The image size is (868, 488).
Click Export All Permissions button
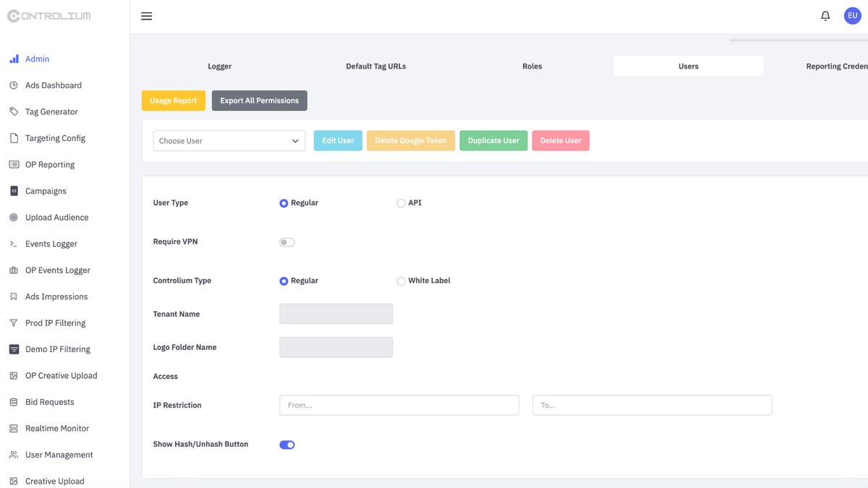(x=260, y=100)
